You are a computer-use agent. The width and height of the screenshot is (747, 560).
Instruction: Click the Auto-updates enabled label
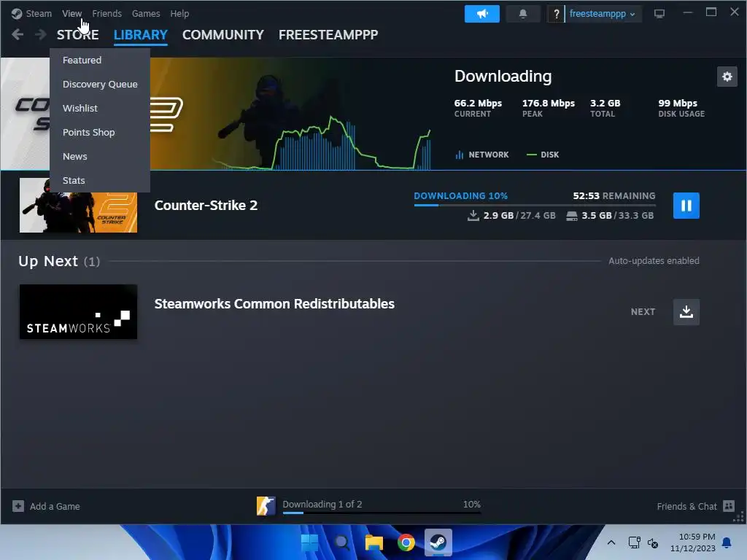[654, 261]
